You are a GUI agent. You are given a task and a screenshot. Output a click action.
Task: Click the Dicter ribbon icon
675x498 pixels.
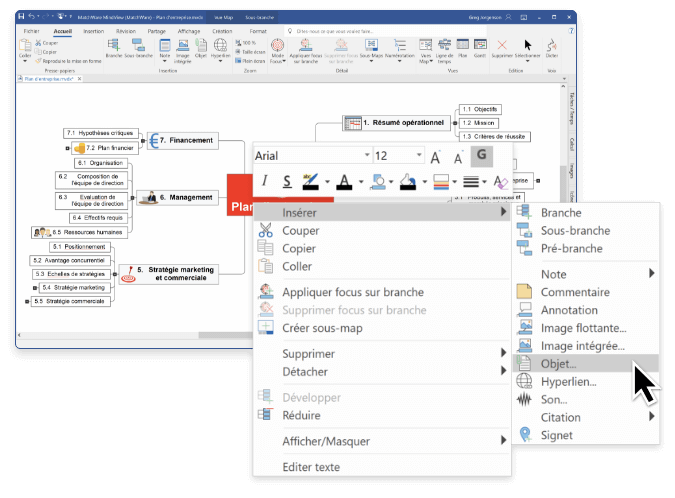pos(552,48)
